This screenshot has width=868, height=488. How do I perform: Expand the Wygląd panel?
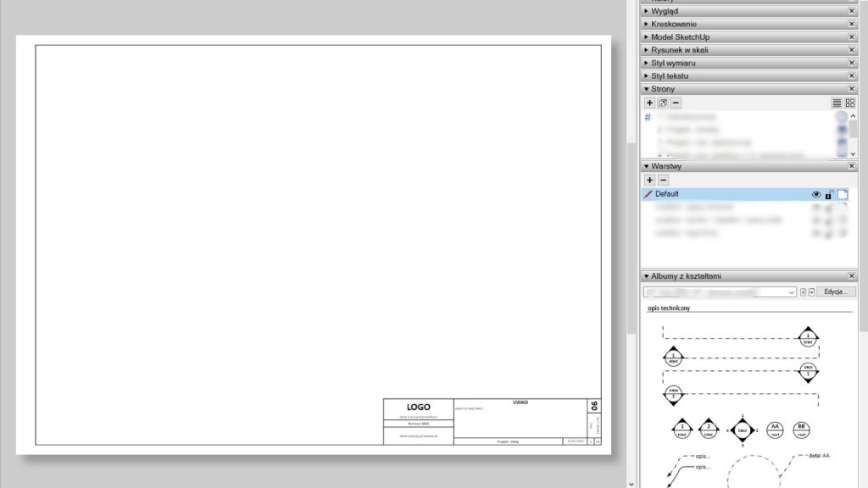coord(648,11)
